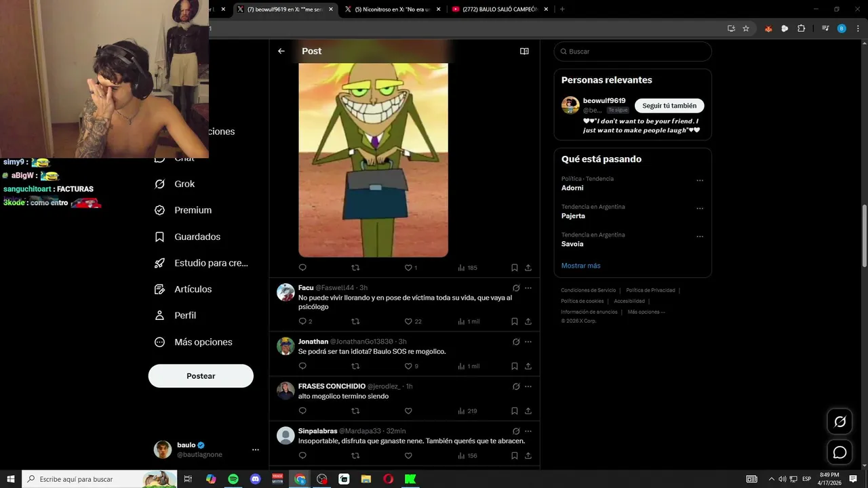
Task: Open more options for Pajerta trend
Action: [700, 209]
